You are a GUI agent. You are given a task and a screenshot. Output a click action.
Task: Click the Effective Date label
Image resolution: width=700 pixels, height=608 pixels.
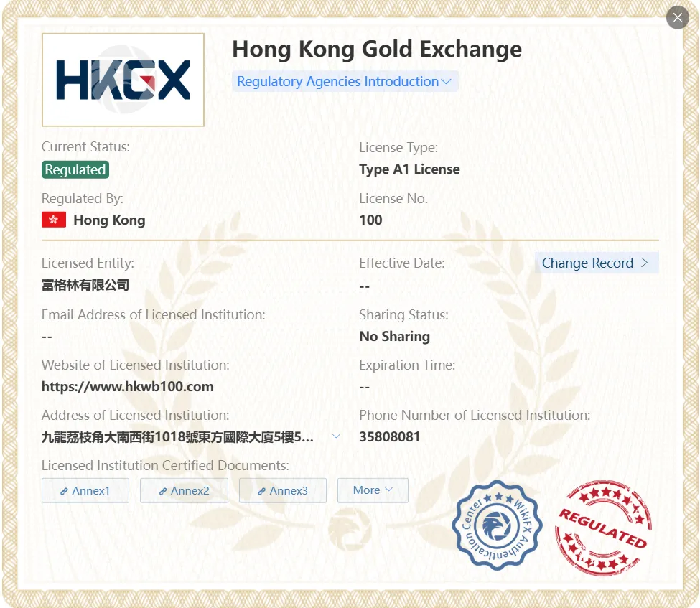[x=402, y=263]
